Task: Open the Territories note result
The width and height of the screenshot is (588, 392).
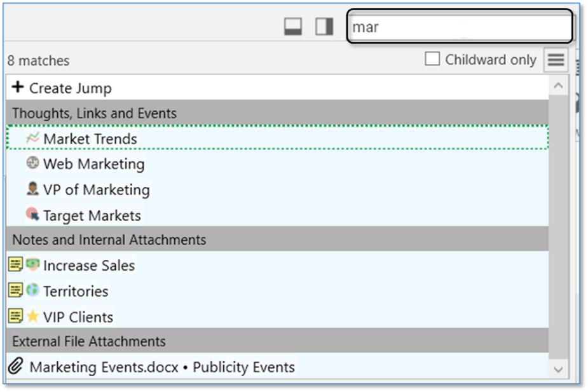Action: tap(75, 291)
